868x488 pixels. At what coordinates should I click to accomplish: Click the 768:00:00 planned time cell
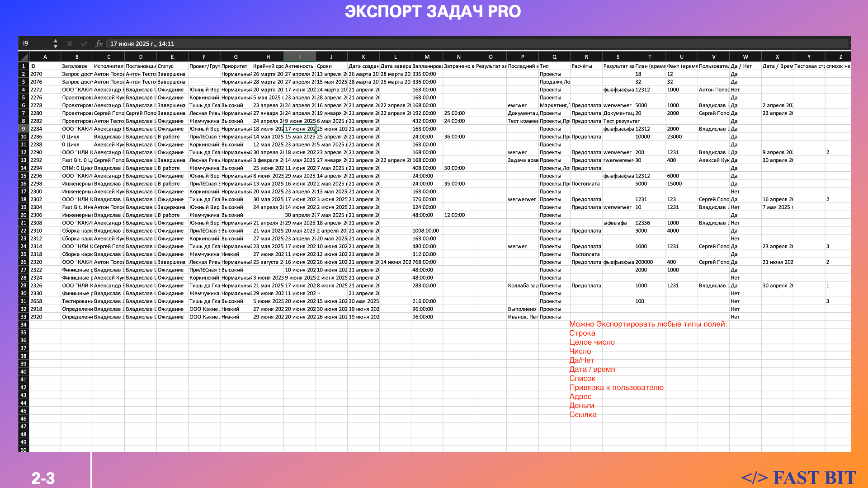pyautogui.click(x=427, y=262)
